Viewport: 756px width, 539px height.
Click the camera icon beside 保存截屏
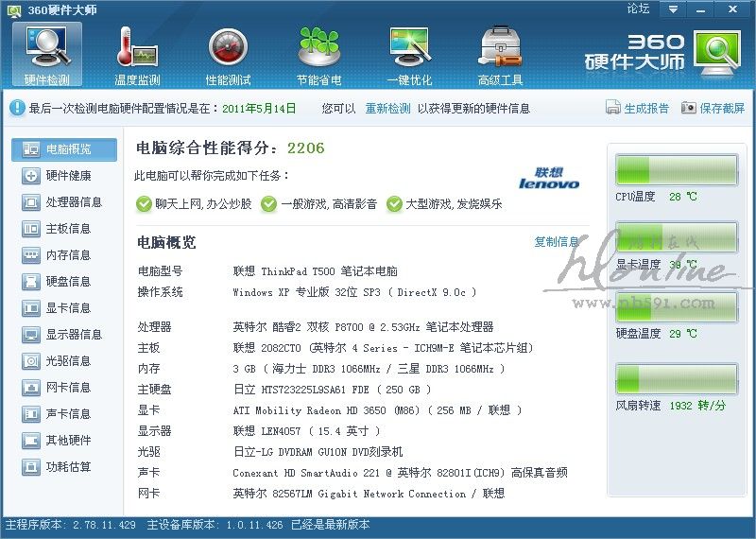(x=688, y=108)
